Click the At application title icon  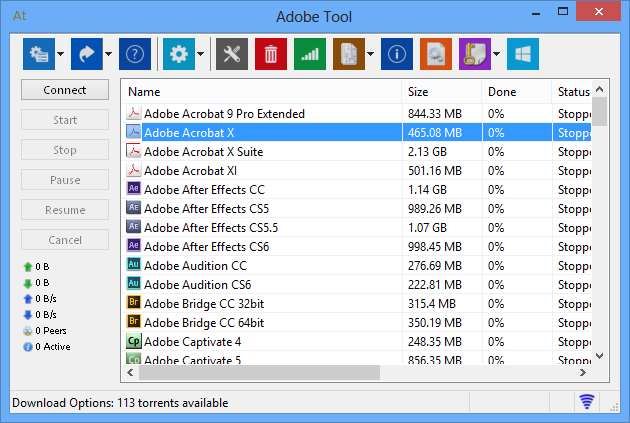19,16
